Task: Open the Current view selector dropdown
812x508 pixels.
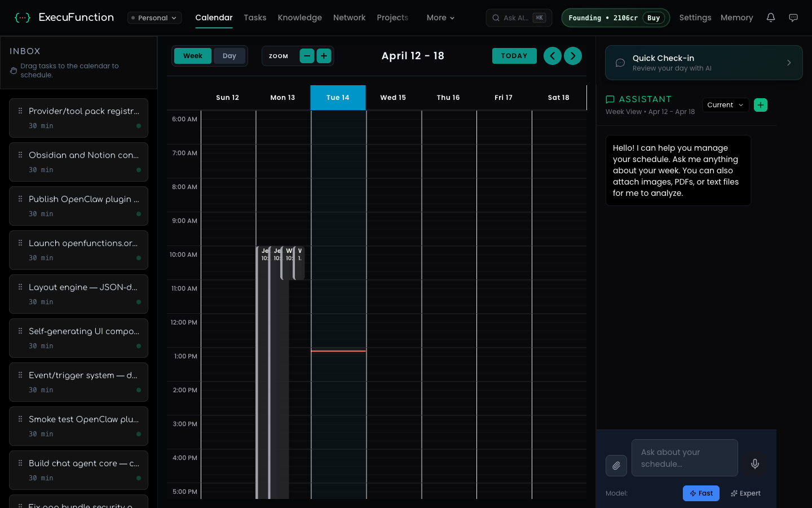Action: (725, 105)
